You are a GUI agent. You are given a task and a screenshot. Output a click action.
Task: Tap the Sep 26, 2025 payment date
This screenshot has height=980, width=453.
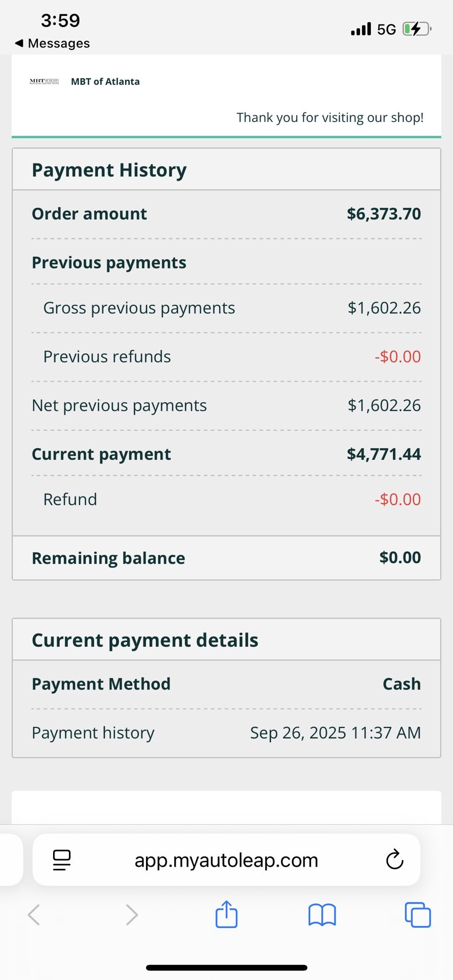335,733
